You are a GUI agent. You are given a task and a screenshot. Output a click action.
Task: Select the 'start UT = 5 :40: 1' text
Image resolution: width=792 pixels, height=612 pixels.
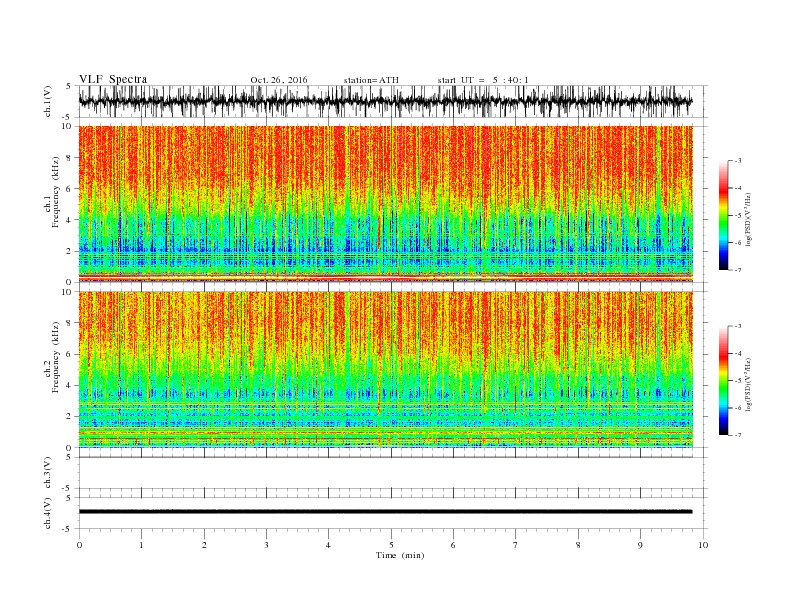(x=483, y=80)
